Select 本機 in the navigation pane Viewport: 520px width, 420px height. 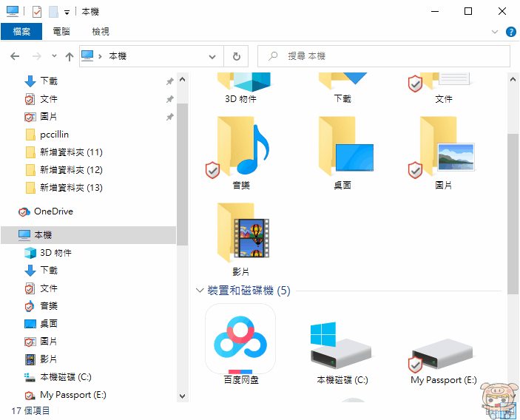88,235
